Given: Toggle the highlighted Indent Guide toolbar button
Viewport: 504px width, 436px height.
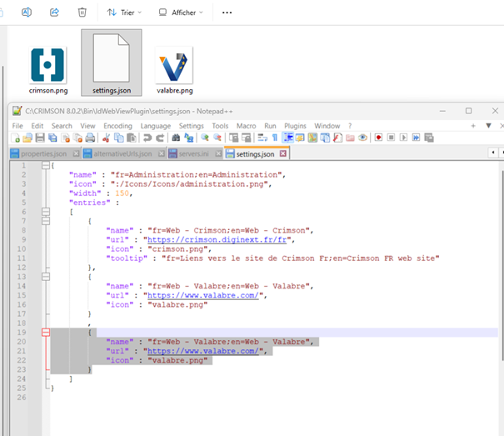Looking at the screenshot, I should (288, 138).
